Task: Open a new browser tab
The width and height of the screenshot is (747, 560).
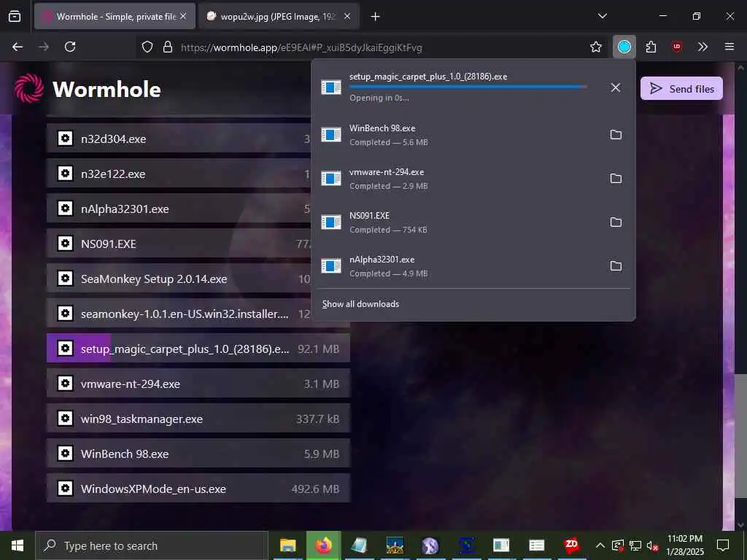Action: tap(376, 16)
